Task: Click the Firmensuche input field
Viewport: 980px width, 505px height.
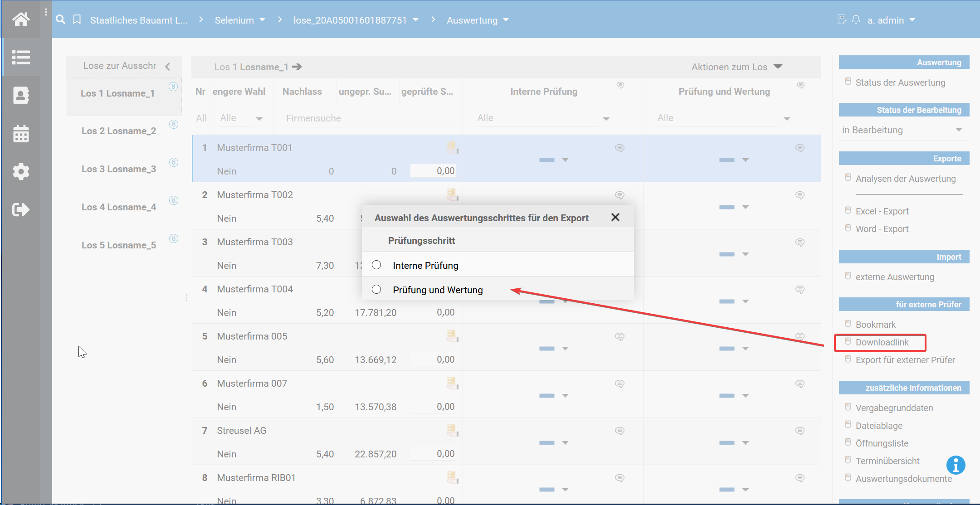Action: tap(368, 118)
